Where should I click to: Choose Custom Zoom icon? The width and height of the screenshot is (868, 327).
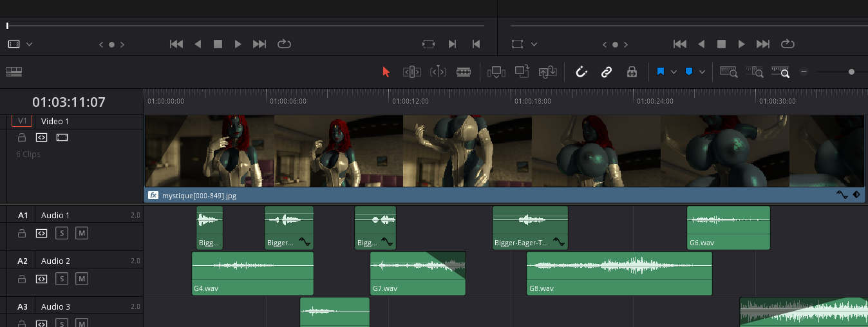pos(780,72)
